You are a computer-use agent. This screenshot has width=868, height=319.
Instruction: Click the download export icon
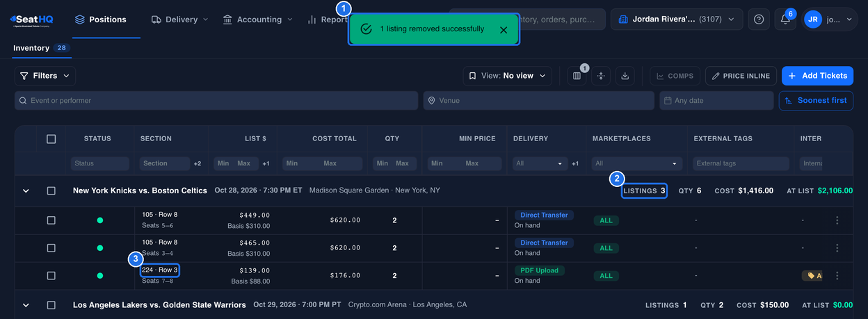click(625, 76)
